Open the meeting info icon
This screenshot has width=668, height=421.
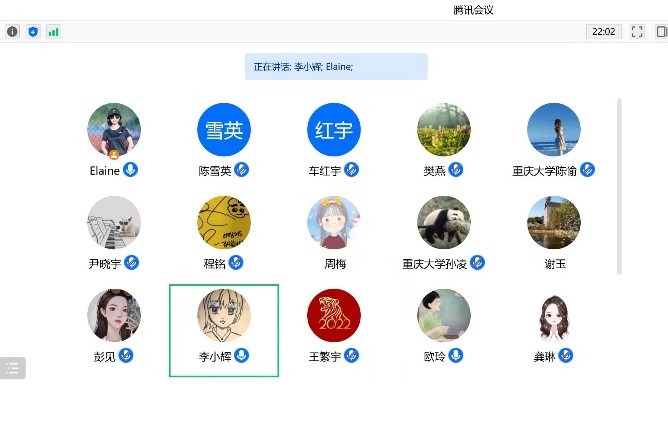tap(12, 32)
